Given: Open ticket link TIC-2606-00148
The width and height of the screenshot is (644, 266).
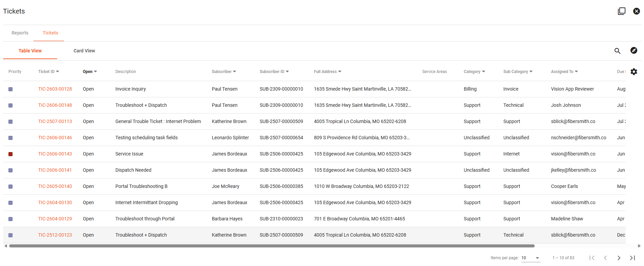Looking at the screenshot, I should [55, 105].
